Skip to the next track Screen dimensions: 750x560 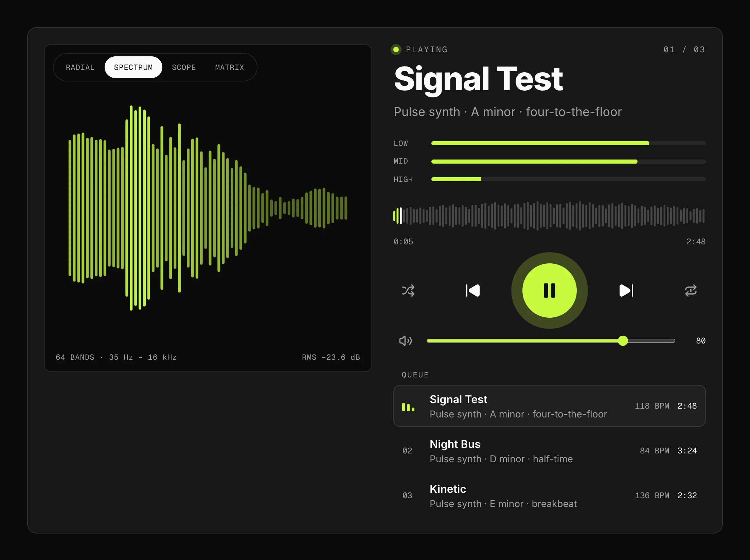[x=626, y=291]
